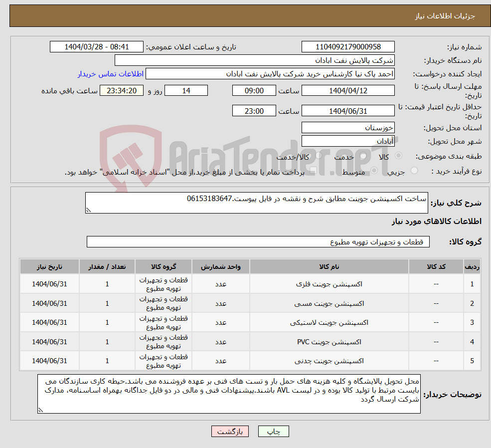Click the گروه کالا column header
The image size is (491, 448).
(163, 266)
